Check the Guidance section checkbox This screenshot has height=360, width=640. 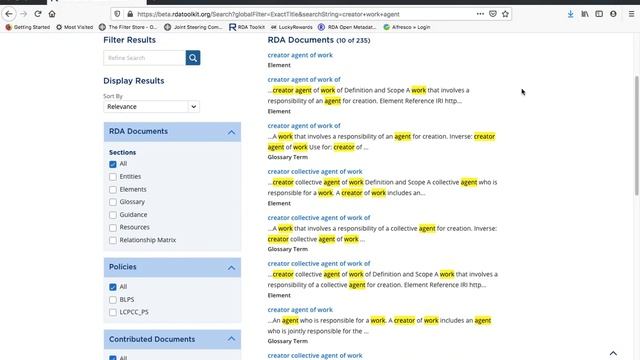point(113,215)
